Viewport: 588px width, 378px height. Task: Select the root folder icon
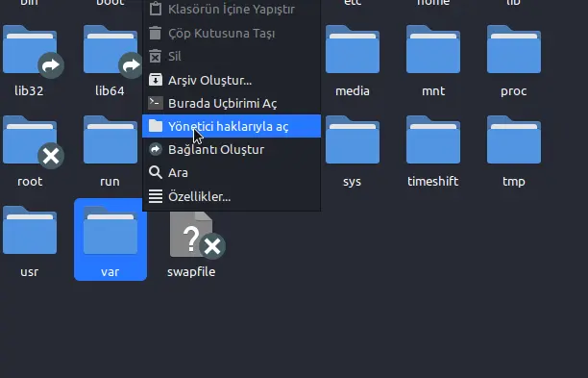(x=30, y=139)
